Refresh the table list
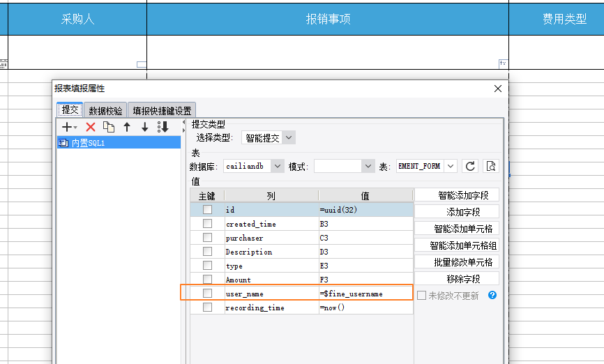 470,166
